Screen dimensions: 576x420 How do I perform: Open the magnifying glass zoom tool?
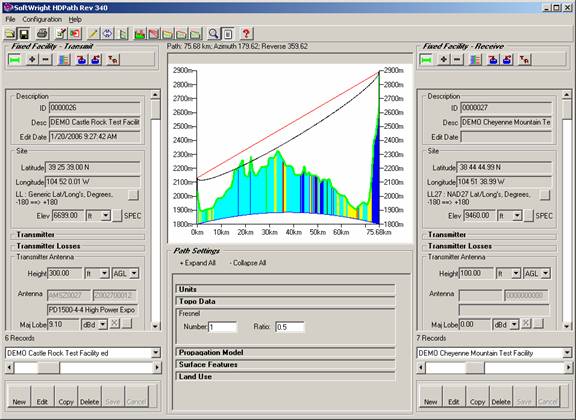coord(213,34)
